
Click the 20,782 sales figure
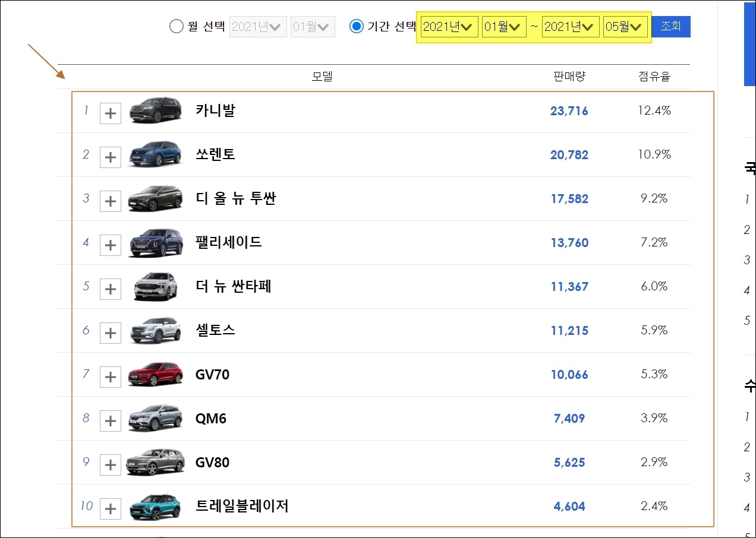(x=569, y=155)
